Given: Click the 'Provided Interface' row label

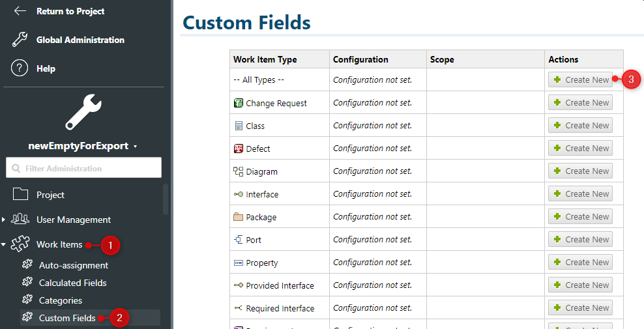Looking at the screenshot, I should click(280, 286).
